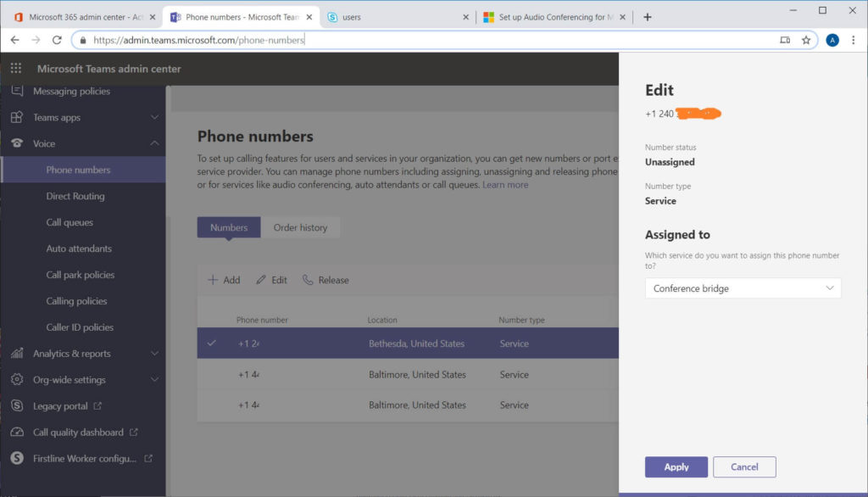View site info via the padlock icon
The width and height of the screenshot is (868, 497).
pos(83,40)
